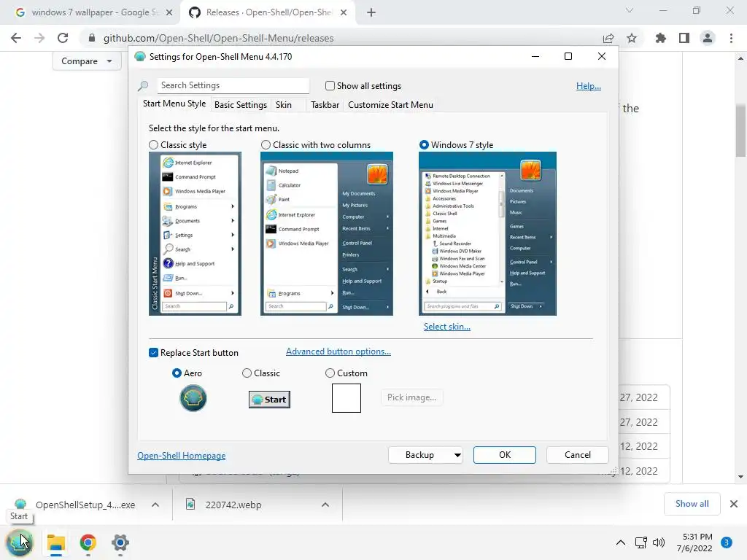Select Classic with two columns option
This screenshot has width=747, height=560.
point(266,145)
